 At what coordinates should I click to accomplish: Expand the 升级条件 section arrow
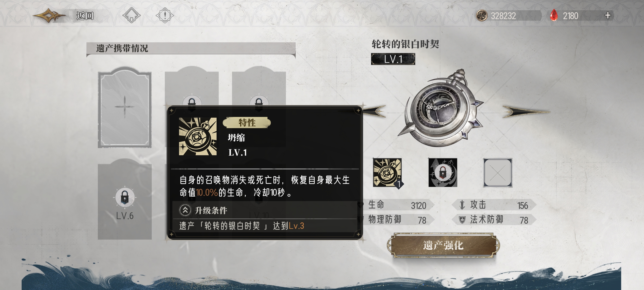click(185, 210)
